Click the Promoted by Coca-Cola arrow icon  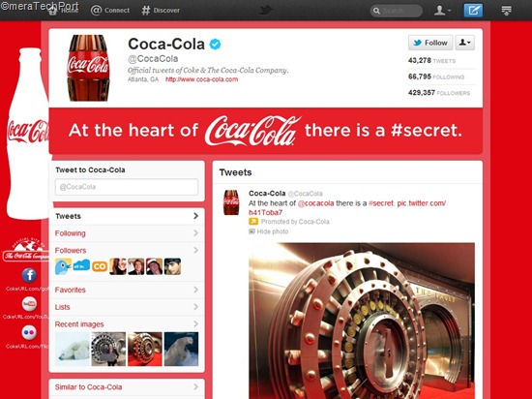coord(253,222)
